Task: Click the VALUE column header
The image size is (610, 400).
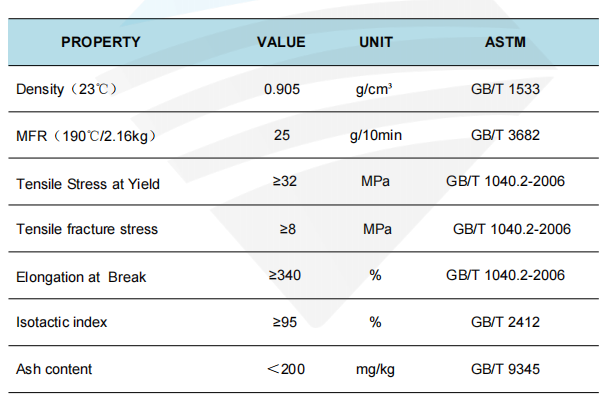Action: 281,42
